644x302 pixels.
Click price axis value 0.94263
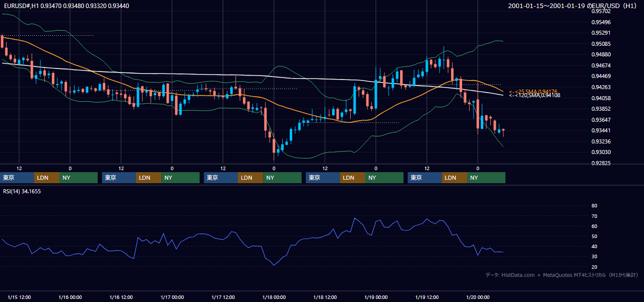pyautogui.click(x=600, y=88)
